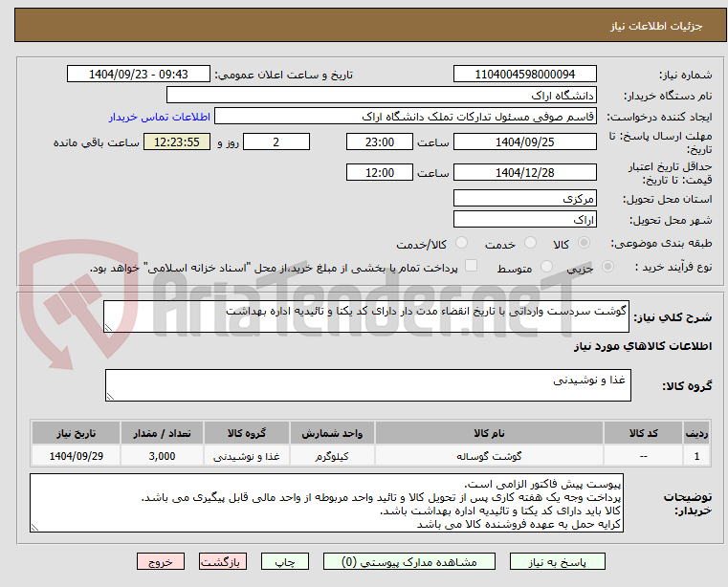Viewport: 728px width, 587px height.
Task: Click the resize grip of گروه کالا textarea
Action: pyautogui.click(x=110, y=397)
